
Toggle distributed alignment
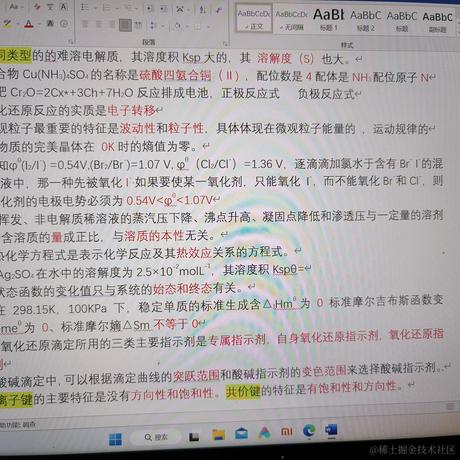[138, 25]
